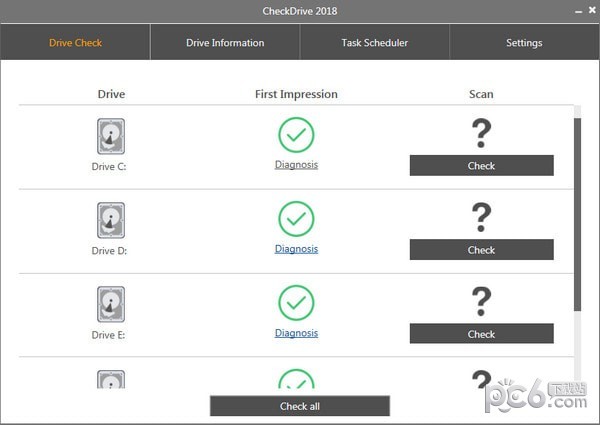Image resolution: width=600 pixels, height=425 pixels.
Task: Click the Drive E: hard disk icon
Action: [x=111, y=304]
